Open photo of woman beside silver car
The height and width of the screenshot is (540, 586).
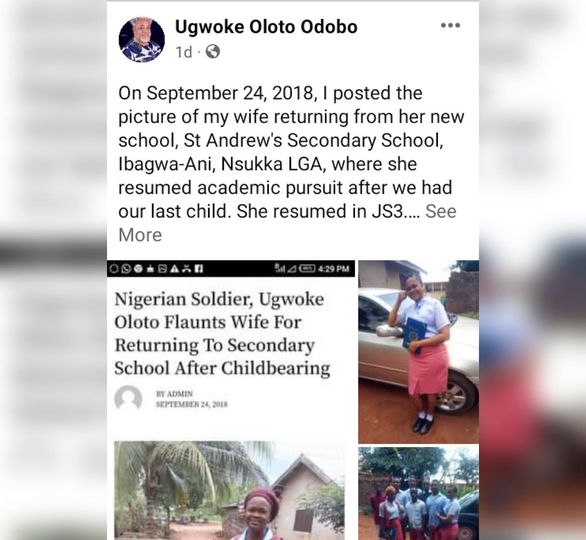tap(419, 352)
